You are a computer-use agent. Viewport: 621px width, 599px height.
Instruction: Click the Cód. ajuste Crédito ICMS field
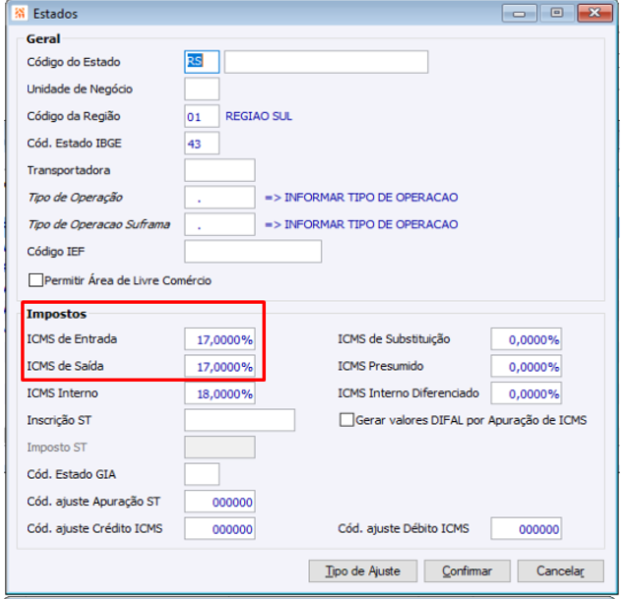point(220,528)
